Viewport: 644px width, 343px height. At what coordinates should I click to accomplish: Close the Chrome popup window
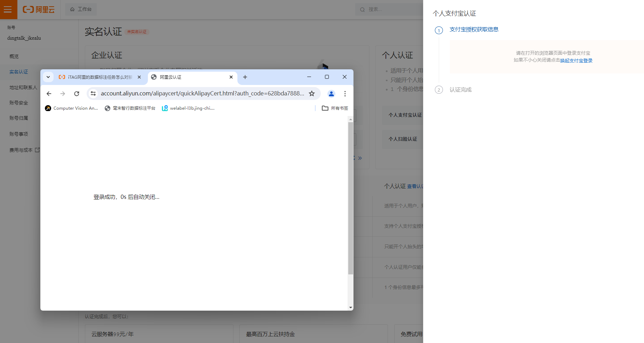344,77
